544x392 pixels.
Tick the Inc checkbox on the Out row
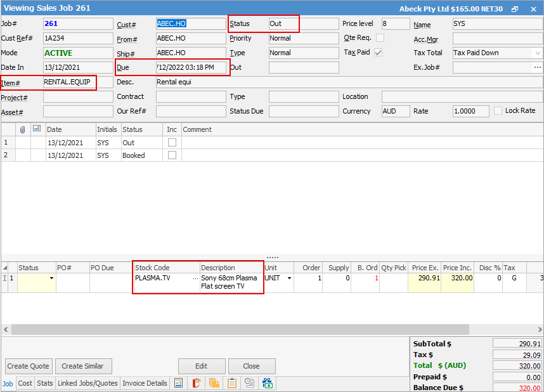(x=172, y=142)
